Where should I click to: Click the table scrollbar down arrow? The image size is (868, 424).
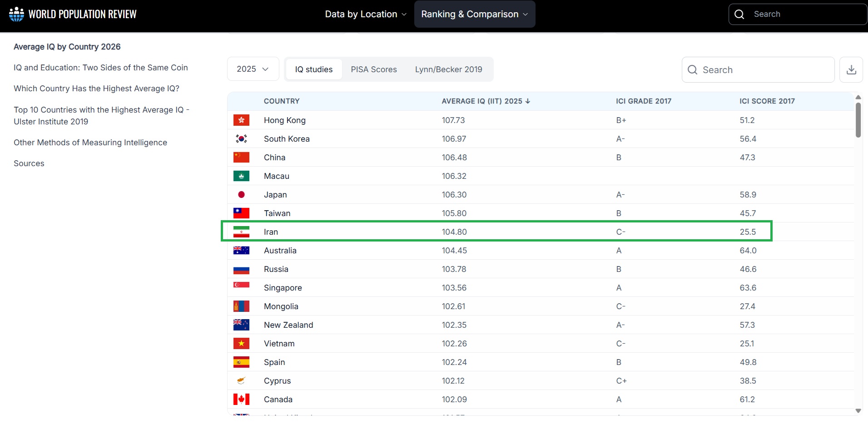pyautogui.click(x=858, y=411)
